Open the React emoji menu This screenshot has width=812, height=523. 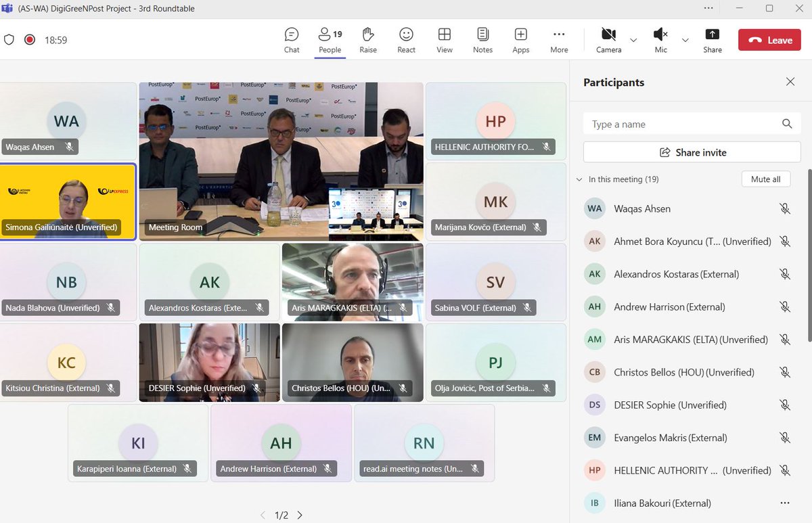tap(406, 40)
